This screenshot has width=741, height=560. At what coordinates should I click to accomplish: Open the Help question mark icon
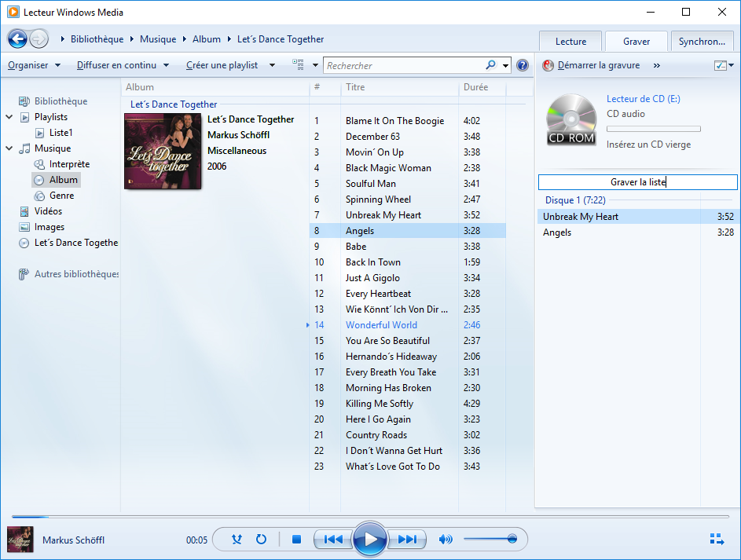[x=523, y=65]
